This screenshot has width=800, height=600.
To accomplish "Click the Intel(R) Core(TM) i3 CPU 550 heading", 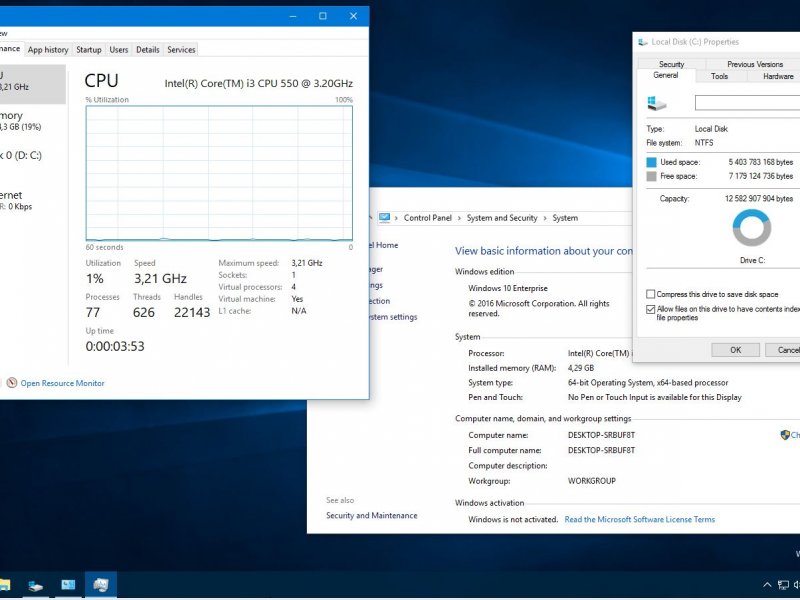I will tap(259, 83).
